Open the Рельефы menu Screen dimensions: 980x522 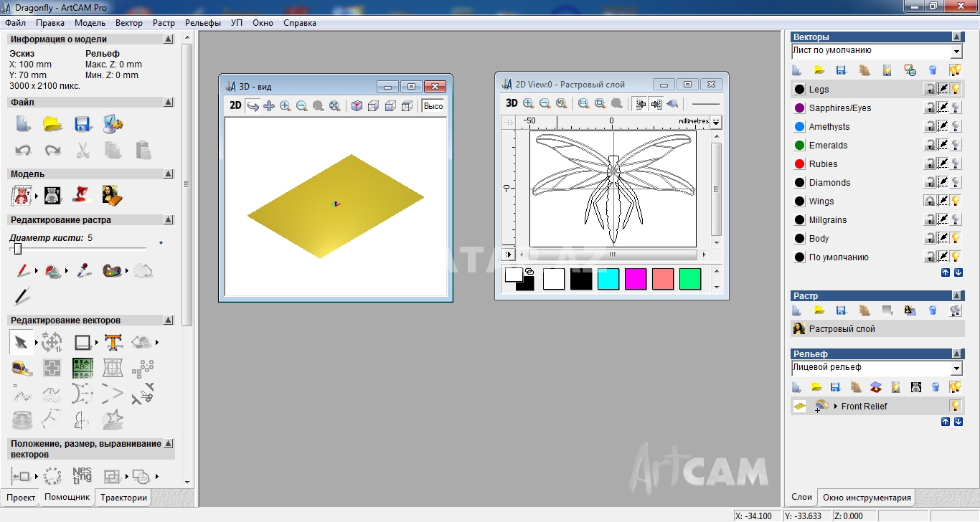pyautogui.click(x=203, y=23)
